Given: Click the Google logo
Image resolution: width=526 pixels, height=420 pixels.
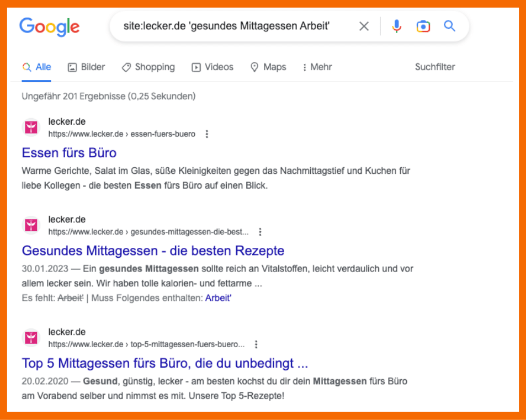Looking at the screenshot, I should coord(49,26).
